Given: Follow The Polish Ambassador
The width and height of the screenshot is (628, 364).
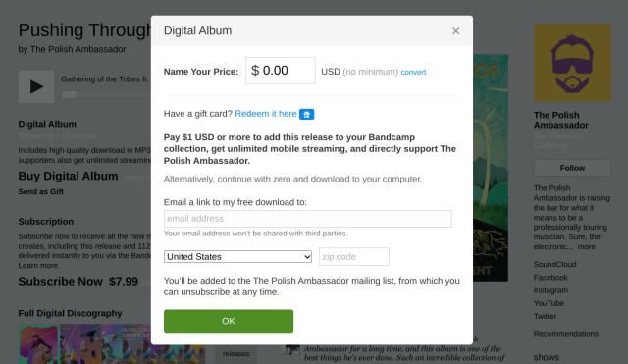Looking at the screenshot, I should tap(572, 168).
